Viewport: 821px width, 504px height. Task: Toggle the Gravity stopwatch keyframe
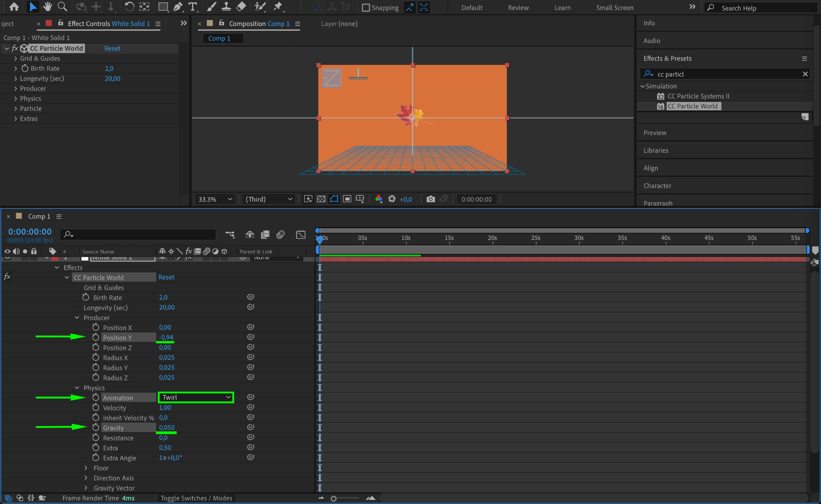click(95, 427)
